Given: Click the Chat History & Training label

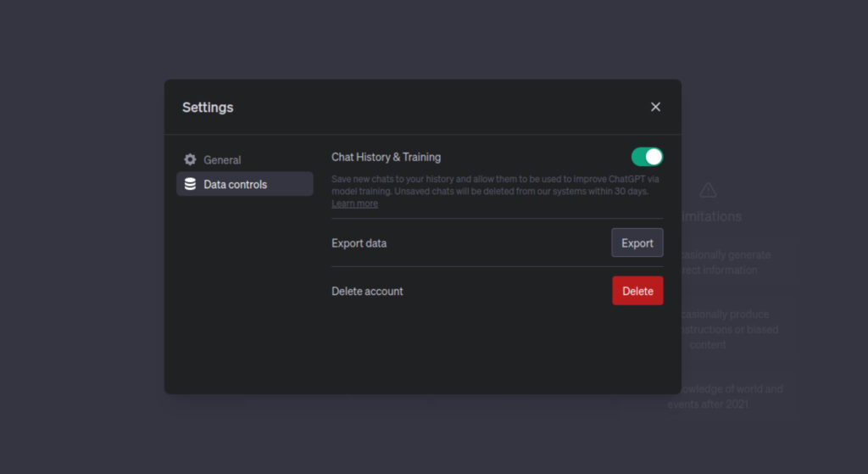Looking at the screenshot, I should tap(386, 157).
